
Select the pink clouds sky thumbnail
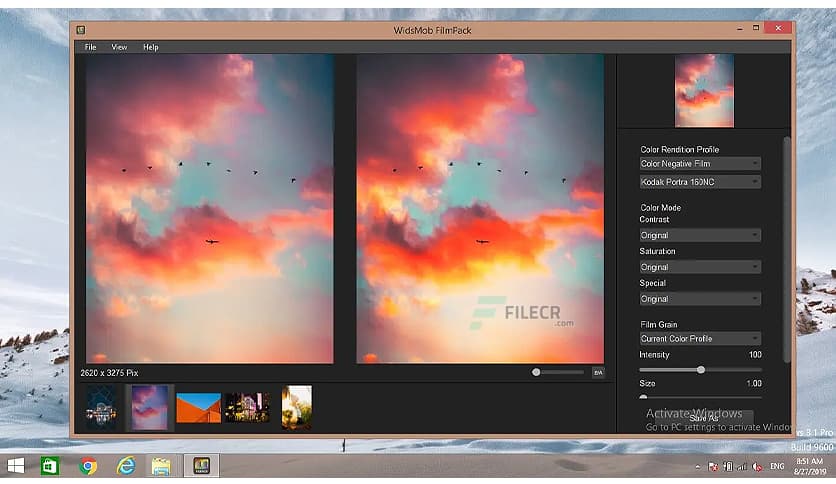coord(150,408)
